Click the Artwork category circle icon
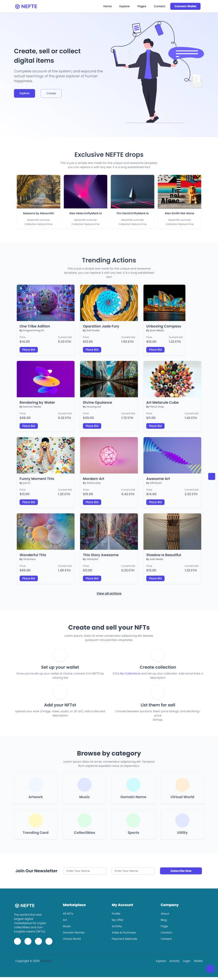Screen dimensions: 218x980 point(36,784)
